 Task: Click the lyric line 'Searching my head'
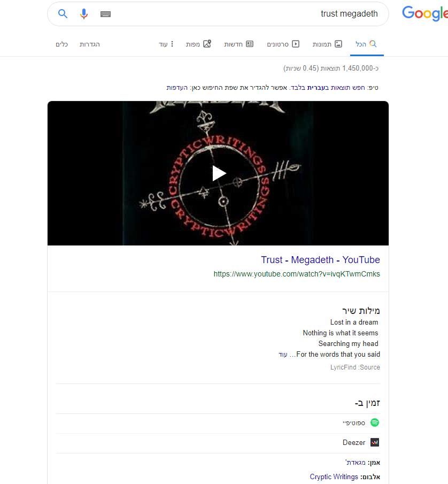click(348, 343)
